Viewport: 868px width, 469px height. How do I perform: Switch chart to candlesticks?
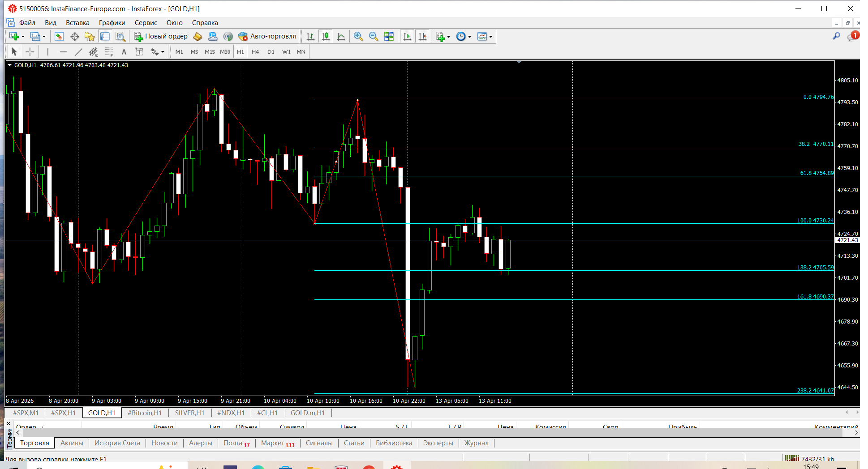tap(326, 37)
